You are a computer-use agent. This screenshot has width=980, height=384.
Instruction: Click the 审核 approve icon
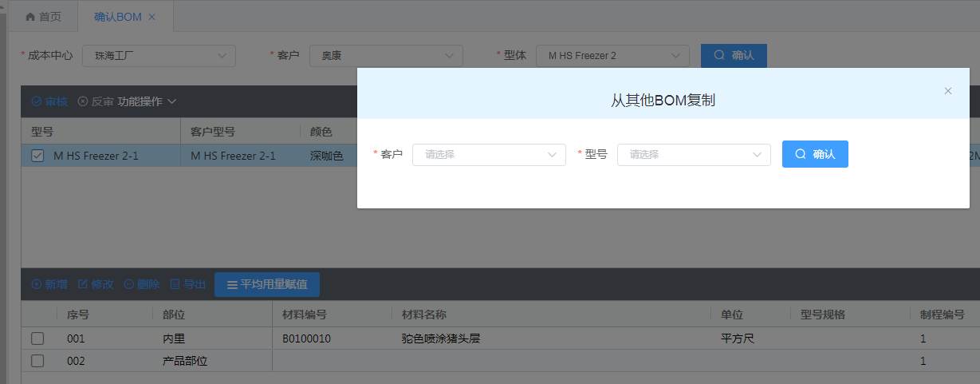[x=36, y=102]
